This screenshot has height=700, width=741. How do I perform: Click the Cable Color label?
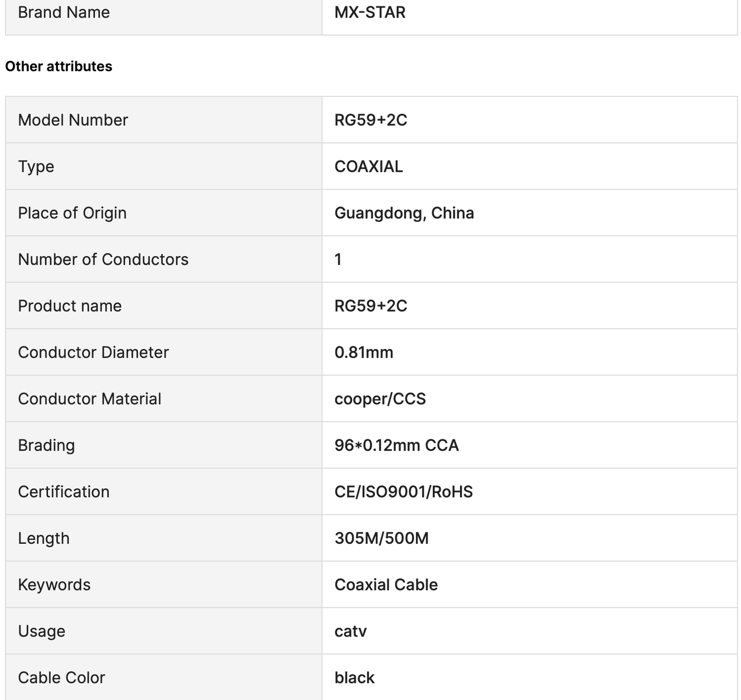pyautogui.click(x=62, y=678)
